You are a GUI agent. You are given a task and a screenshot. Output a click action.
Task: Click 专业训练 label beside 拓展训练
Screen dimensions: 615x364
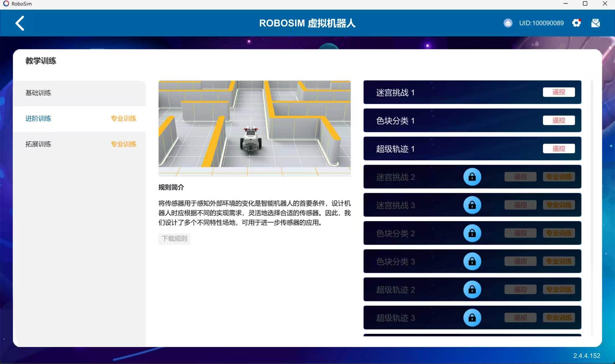point(124,144)
